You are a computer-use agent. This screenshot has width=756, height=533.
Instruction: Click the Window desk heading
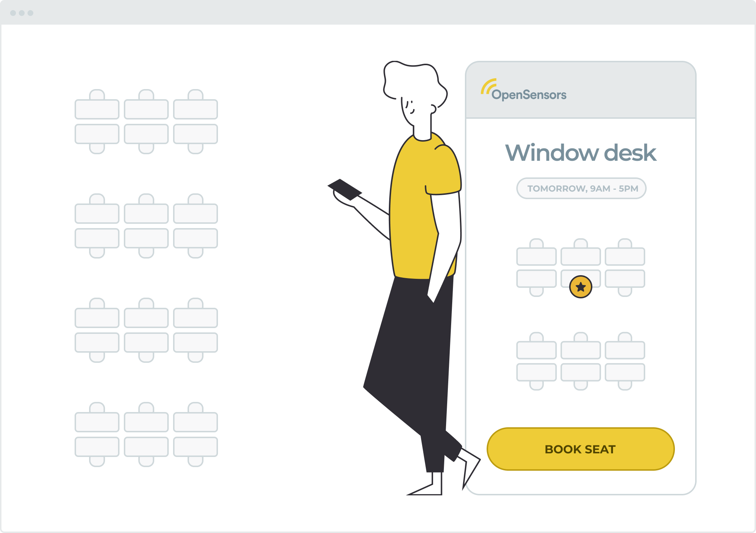(x=580, y=153)
